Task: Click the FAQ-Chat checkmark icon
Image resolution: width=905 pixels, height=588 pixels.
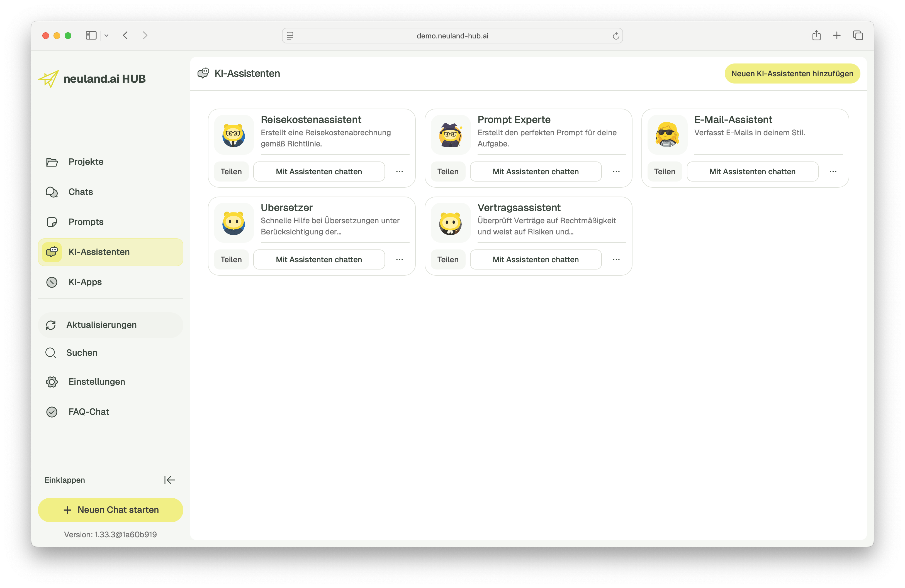Action: point(52,412)
